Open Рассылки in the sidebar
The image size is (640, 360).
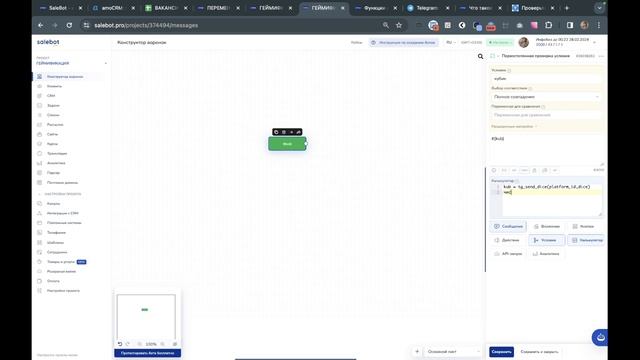[x=55, y=124]
